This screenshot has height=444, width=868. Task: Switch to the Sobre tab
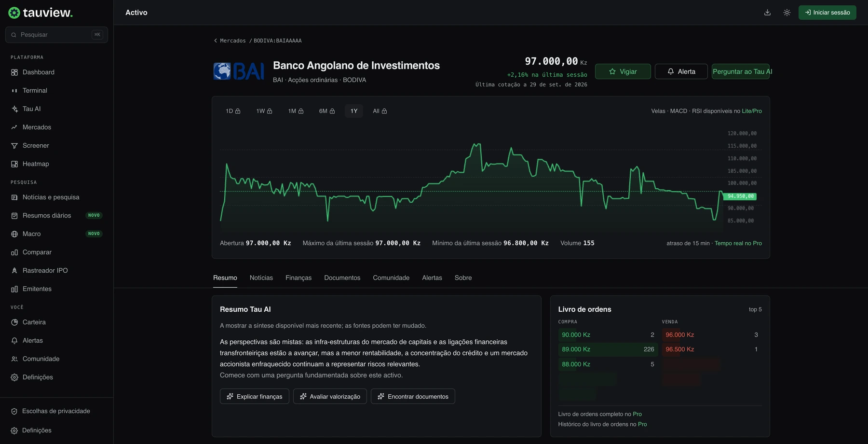[463, 278]
